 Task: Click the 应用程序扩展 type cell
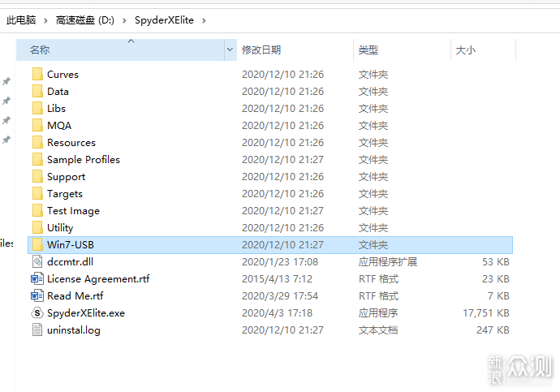tap(388, 261)
